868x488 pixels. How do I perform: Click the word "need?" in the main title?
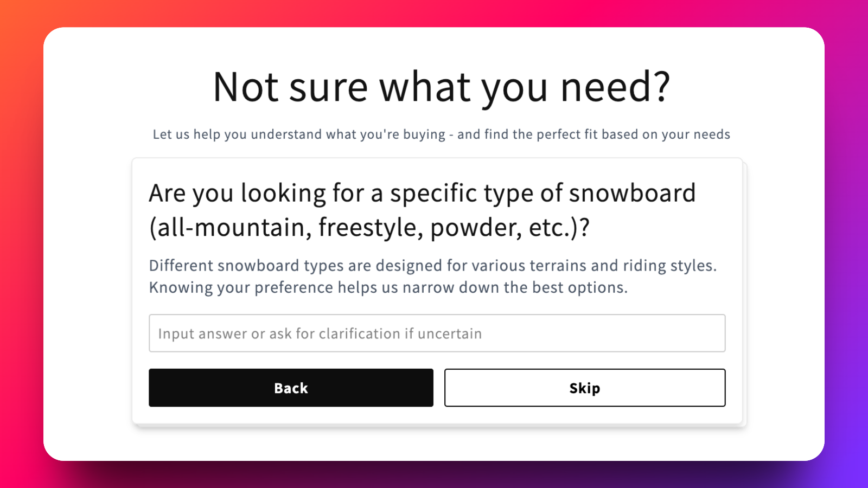(615, 87)
